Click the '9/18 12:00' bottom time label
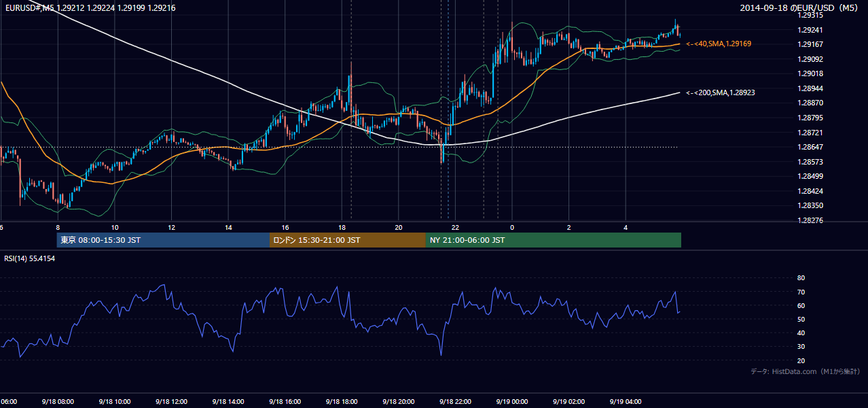The height and width of the screenshot is (408, 868). pyautogui.click(x=170, y=401)
